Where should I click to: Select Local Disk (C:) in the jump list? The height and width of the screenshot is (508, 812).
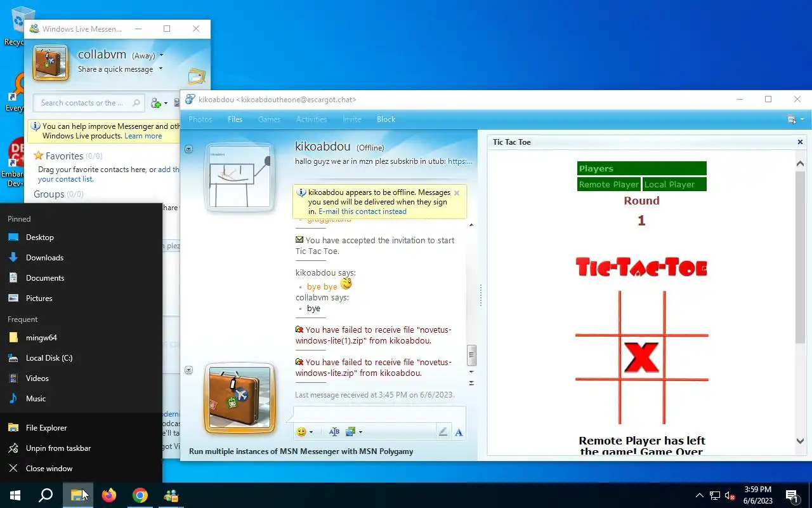[81, 358]
